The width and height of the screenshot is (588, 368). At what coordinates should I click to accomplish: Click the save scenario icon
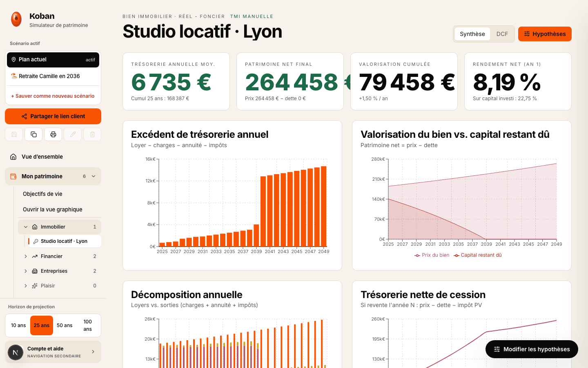point(14,134)
